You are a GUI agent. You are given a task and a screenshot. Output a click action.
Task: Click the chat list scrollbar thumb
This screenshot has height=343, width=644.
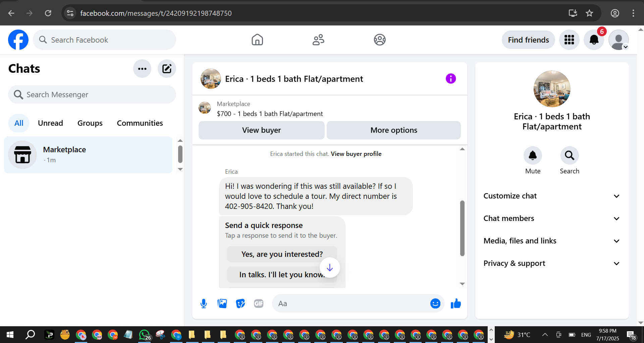[180, 154]
